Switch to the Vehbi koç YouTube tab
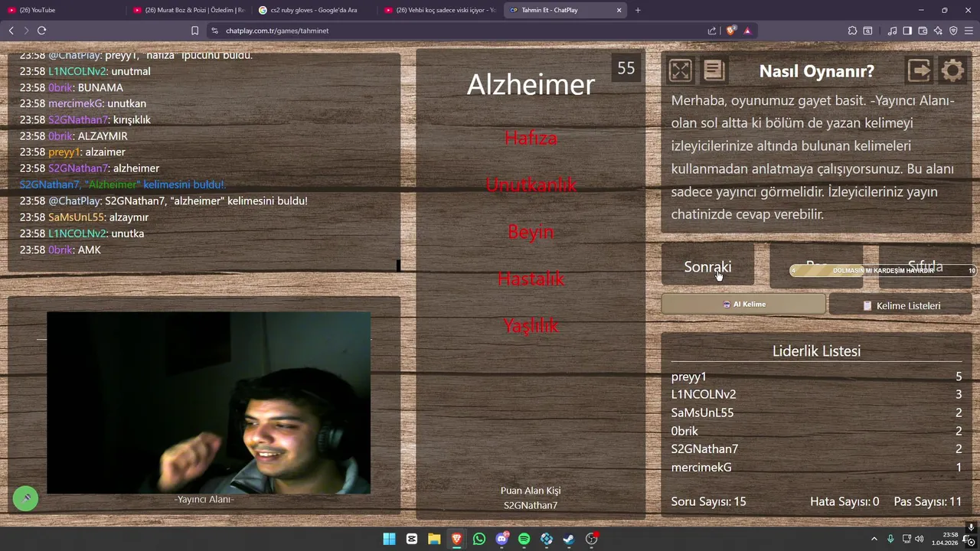Screen dimensions: 980x551 [x=440, y=10]
